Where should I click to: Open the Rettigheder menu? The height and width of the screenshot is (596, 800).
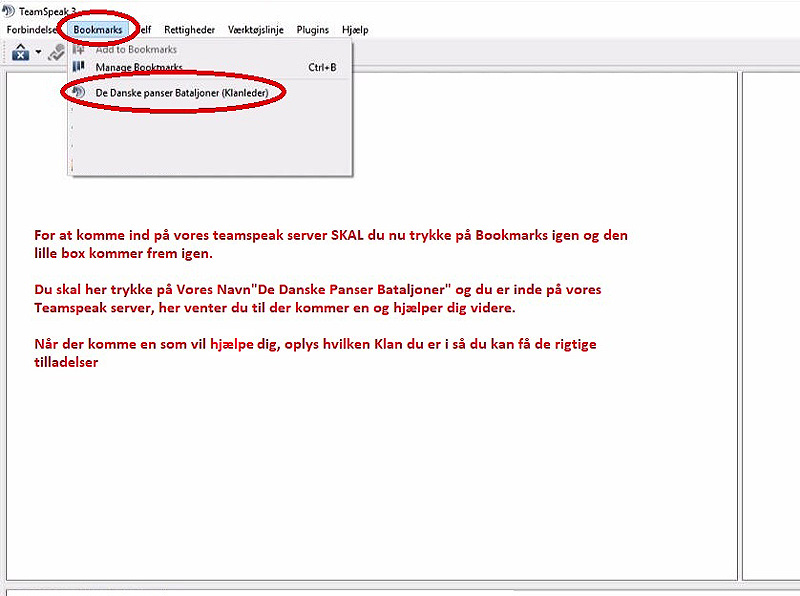[x=188, y=30]
